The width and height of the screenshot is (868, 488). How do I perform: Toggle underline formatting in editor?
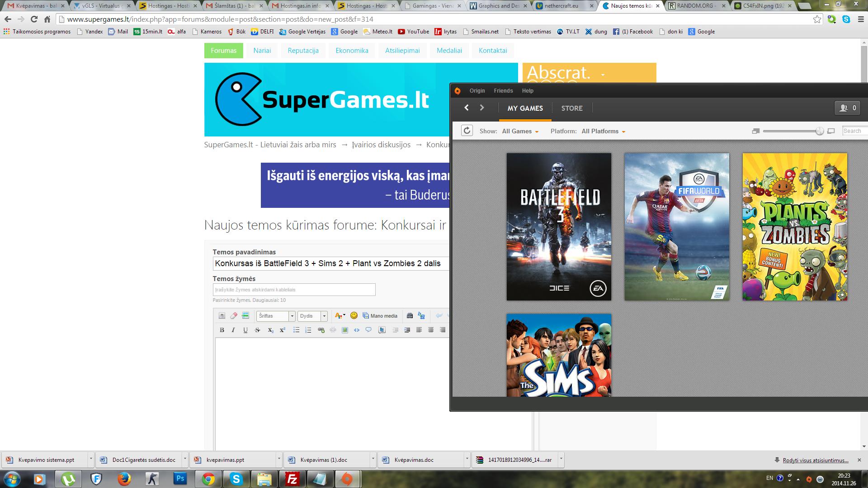(x=245, y=330)
